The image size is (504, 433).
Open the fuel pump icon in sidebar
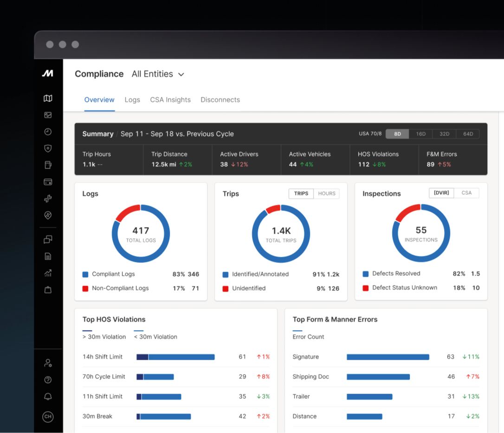coord(48,165)
